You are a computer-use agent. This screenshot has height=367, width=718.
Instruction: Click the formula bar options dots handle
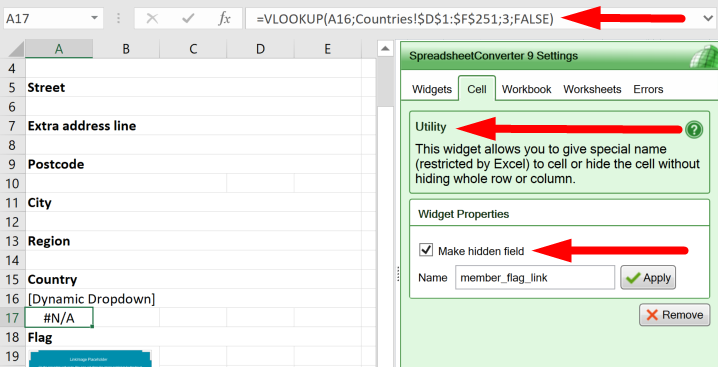point(119,18)
